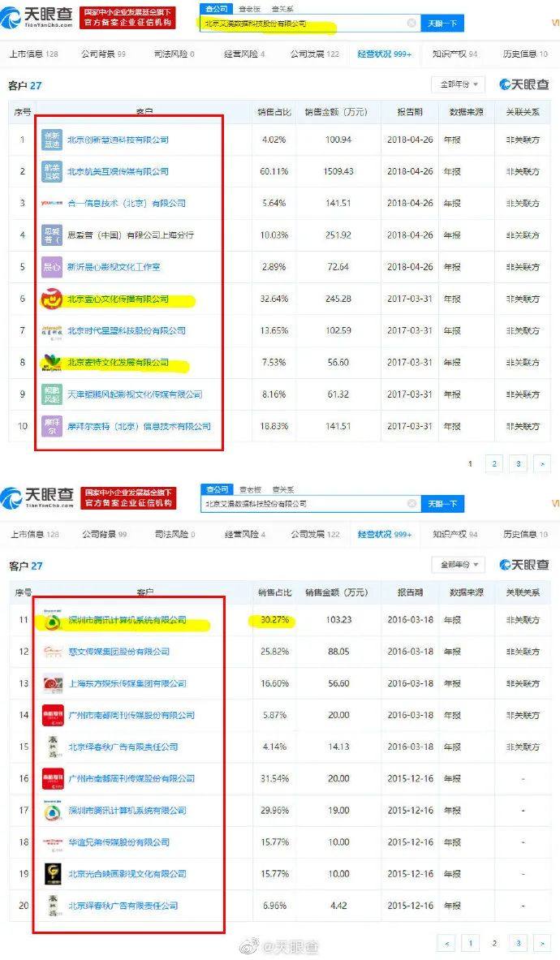
Task: Click the search input field in lower page
Action: [x=308, y=504]
